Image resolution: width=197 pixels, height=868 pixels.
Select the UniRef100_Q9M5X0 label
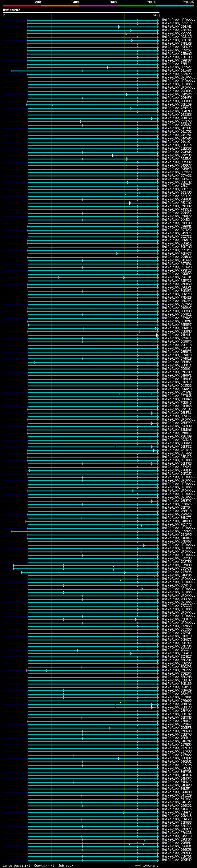click(177, 94)
